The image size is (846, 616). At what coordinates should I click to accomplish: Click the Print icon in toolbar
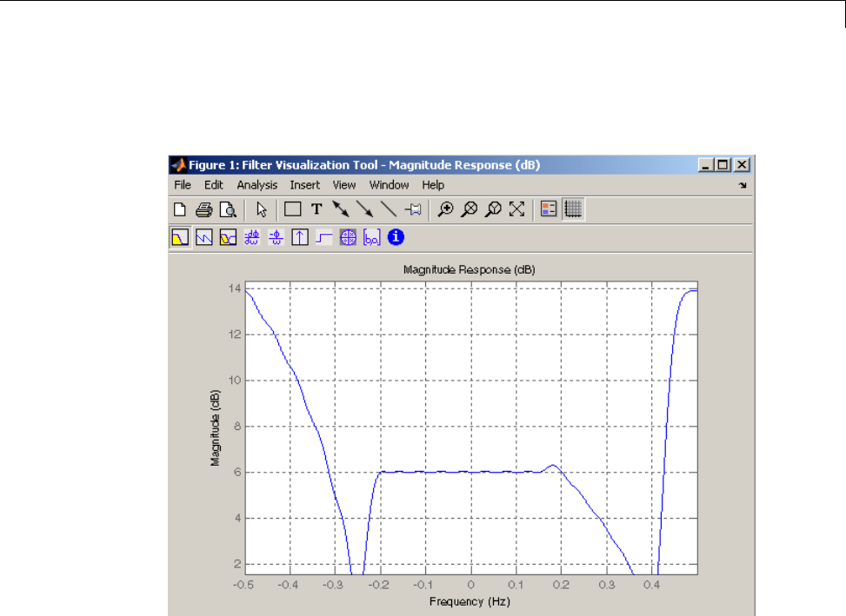pos(203,209)
